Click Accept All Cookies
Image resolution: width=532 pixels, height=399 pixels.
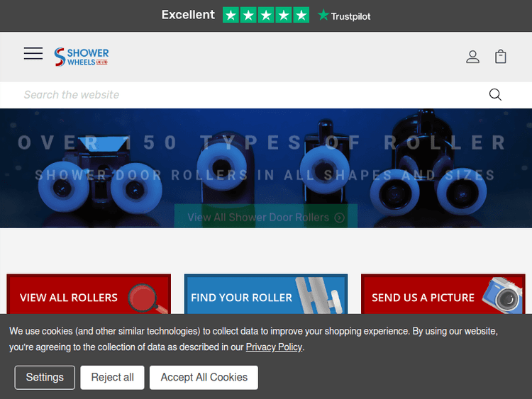pos(204,378)
